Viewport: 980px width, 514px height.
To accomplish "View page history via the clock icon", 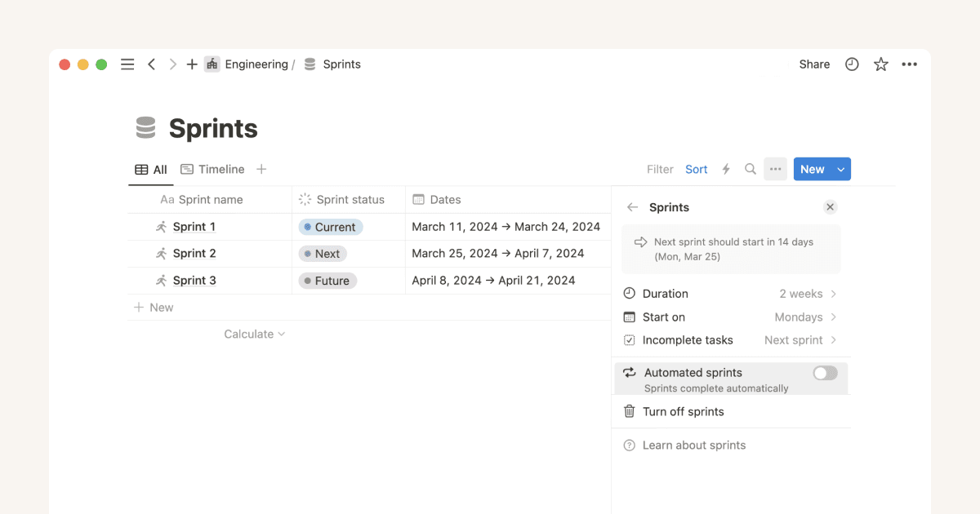I will tap(852, 64).
